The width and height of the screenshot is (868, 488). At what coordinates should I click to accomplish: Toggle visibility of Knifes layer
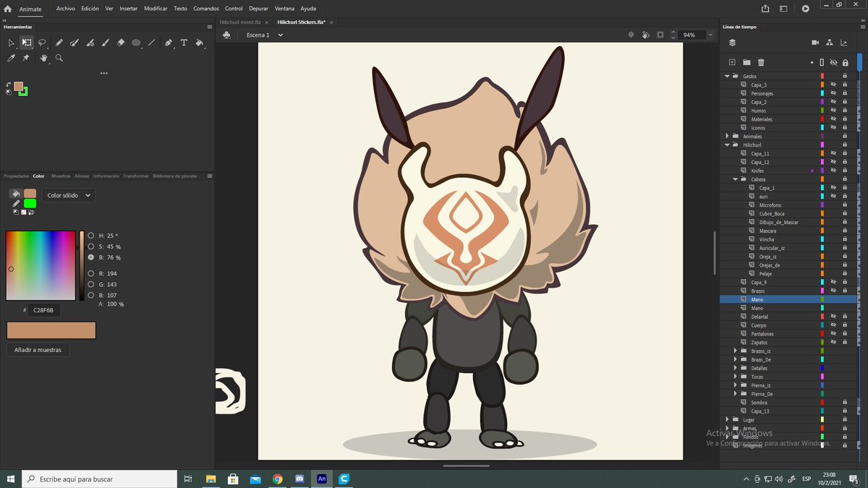pos(833,171)
